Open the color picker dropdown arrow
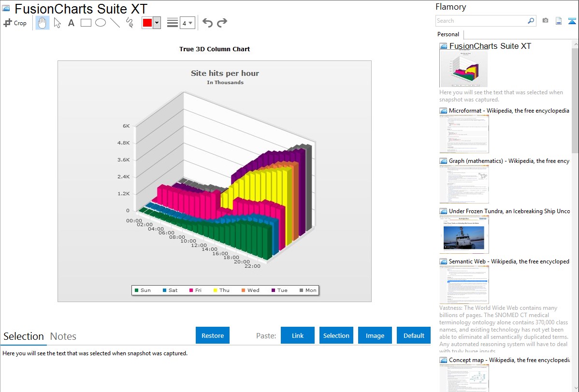The height and width of the screenshot is (392, 579). click(157, 23)
